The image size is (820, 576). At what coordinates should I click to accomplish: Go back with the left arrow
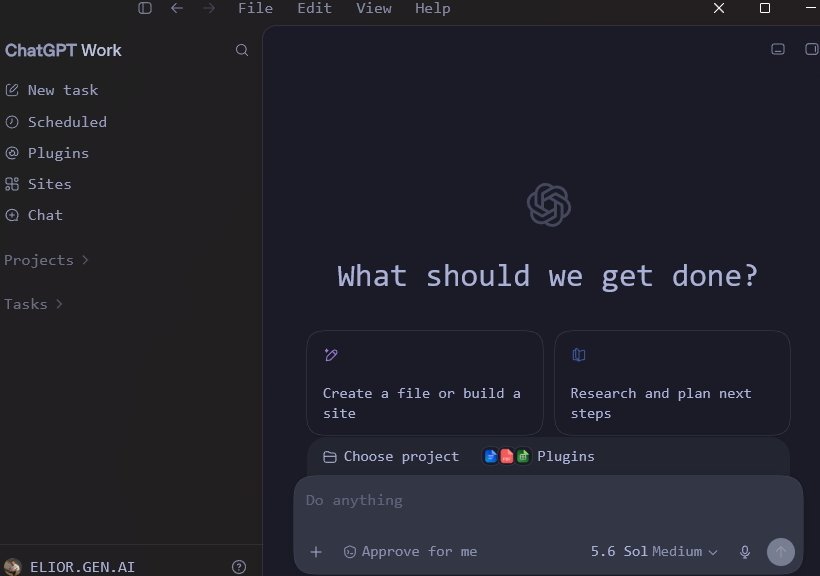(177, 8)
